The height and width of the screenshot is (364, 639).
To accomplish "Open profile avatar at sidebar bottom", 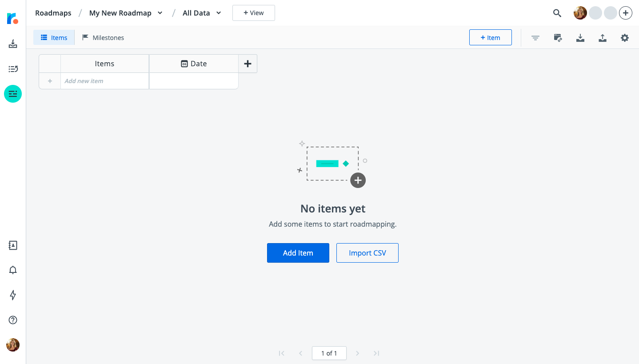I will click(13, 345).
